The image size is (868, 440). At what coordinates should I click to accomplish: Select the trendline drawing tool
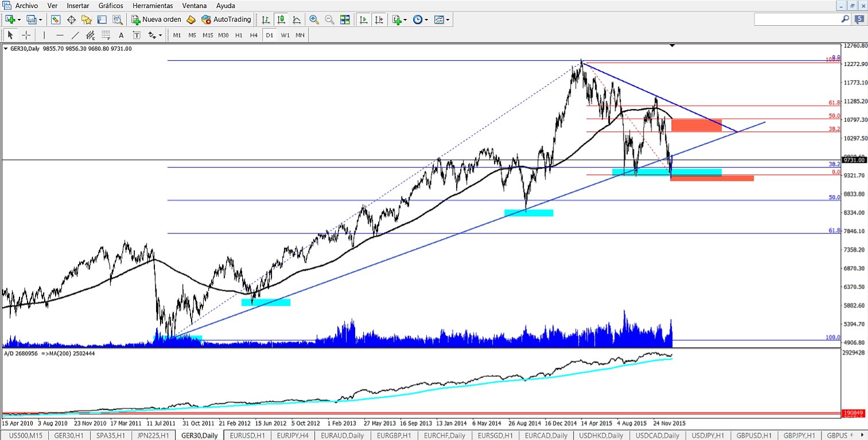(x=75, y=35)
